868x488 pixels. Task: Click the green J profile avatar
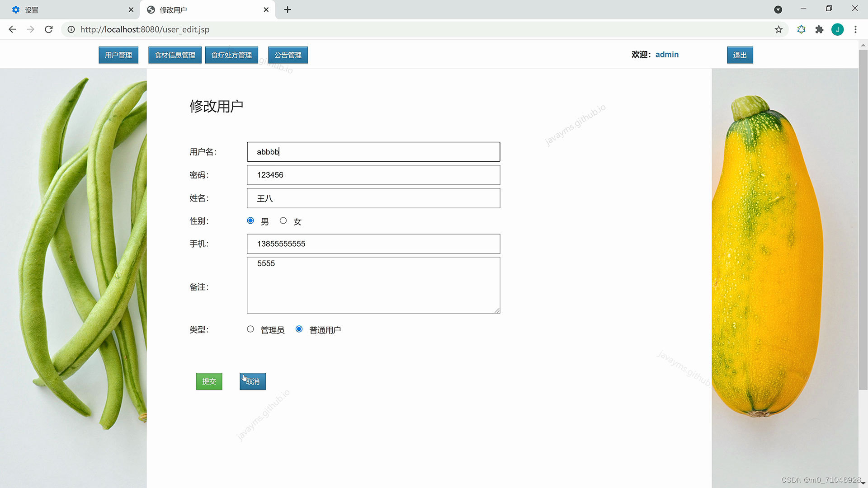837,29
